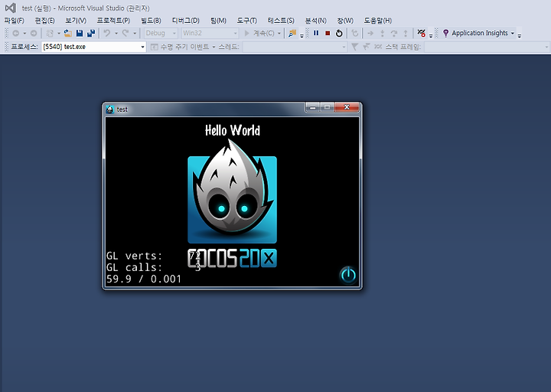Image resolution: width=551 pixels, height=392 pixels.
Task: Click the Show Next Statement arrow icon
Action: coord(370,33)
